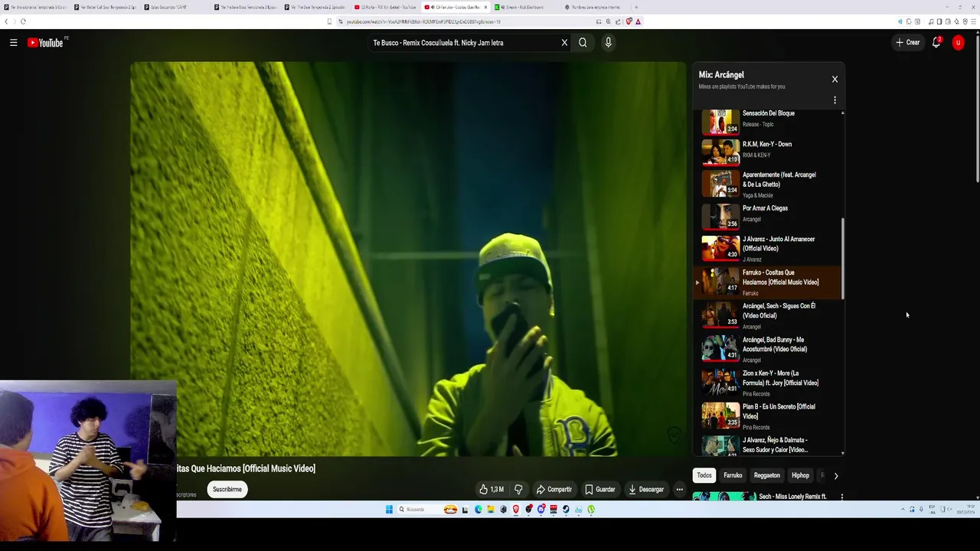Open the Windows Start menu

click(389, 510)
